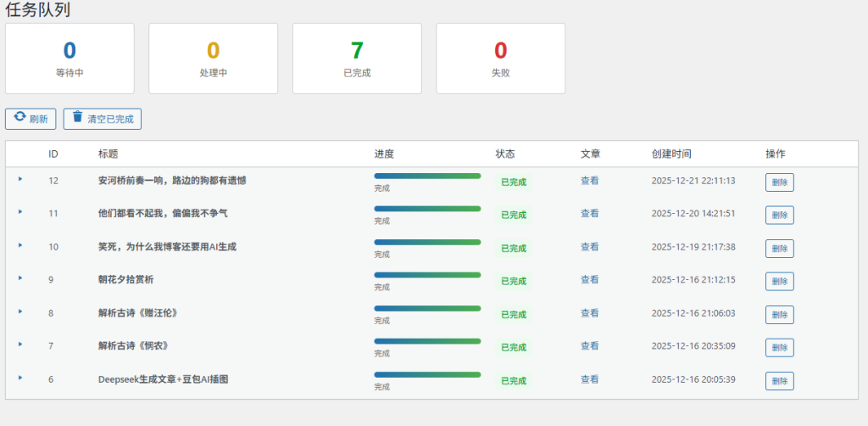Delete task 他们都看不起我，偏偏我不争气

click(x=779, y=215)
